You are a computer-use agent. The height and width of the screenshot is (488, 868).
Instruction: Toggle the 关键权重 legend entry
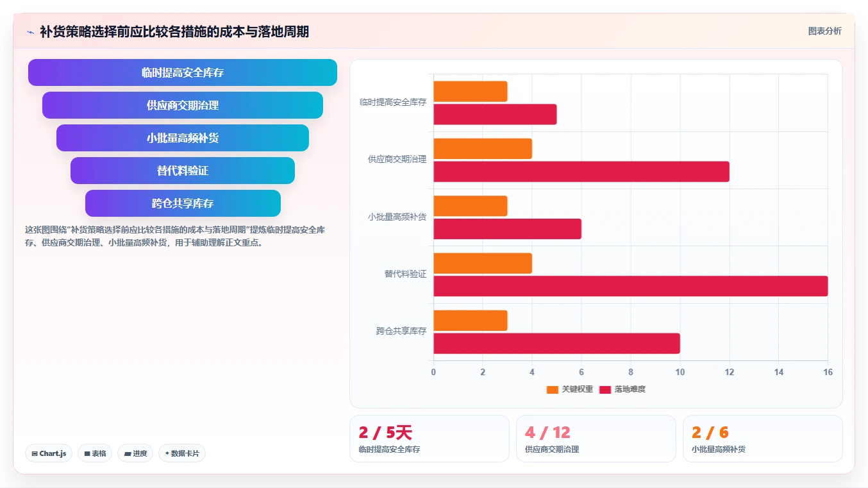pos(570,389)
